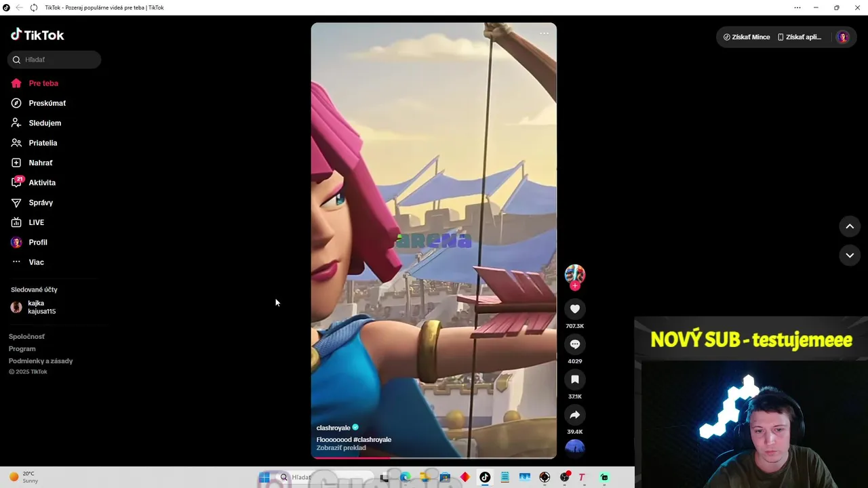Open Task View in the taskbar
Viewport: 868px width, 488px height.
pyautogui.click(x=384, y=477)
